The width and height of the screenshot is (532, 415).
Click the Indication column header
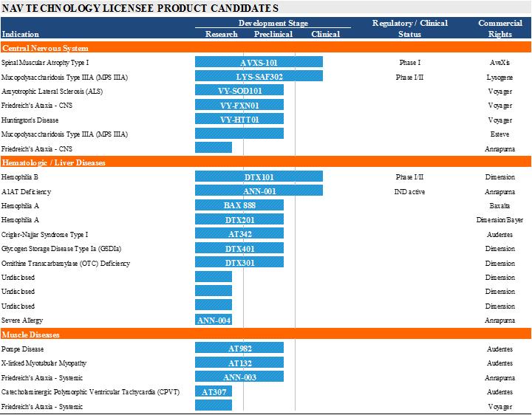[21, 34]
